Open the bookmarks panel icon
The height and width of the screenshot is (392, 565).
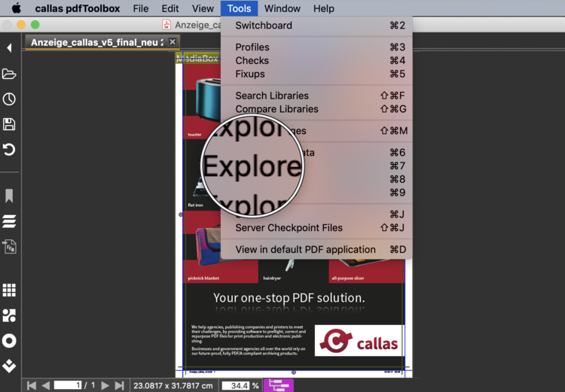pyautogui.click(x=9, y=196)
